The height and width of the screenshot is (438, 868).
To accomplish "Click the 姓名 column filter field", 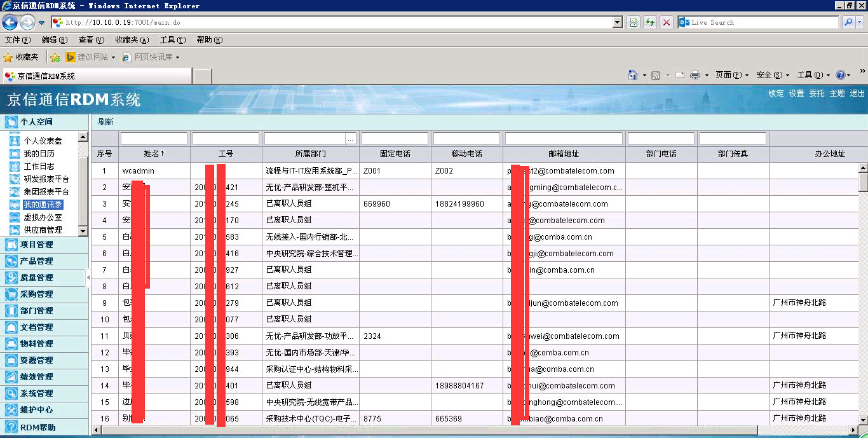I will pyautogui.click(x=154, y=139).
